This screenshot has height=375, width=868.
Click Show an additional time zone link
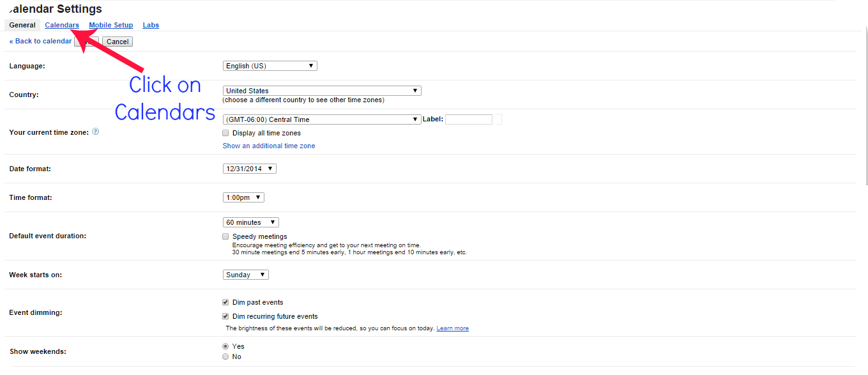pyautogui.click(x=268, y=146)
